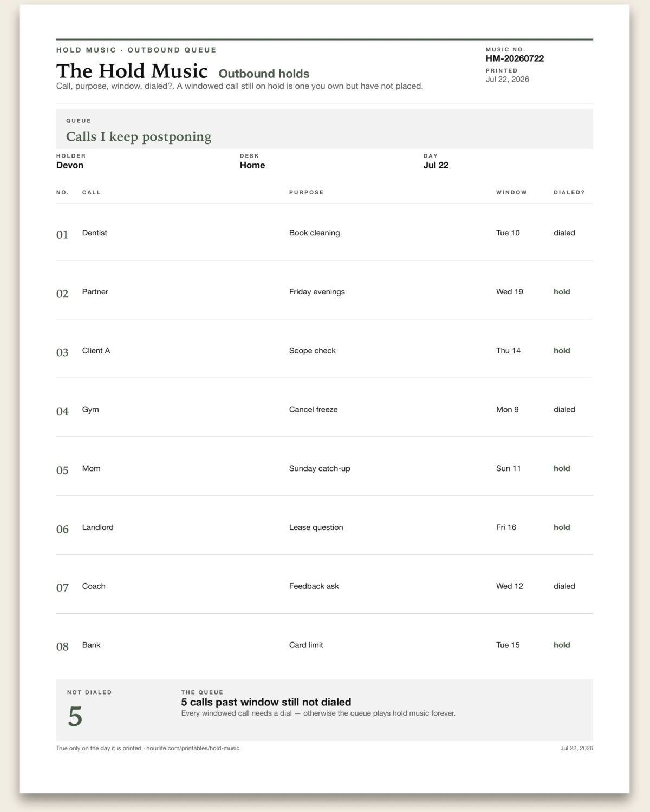Select the Dentist call row
This screenshot has width=650, height=812.
(324, 233)
